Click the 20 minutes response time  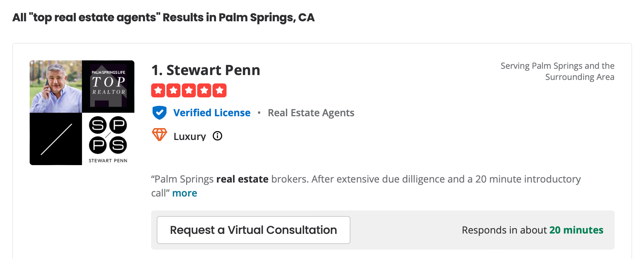point(576,230)
